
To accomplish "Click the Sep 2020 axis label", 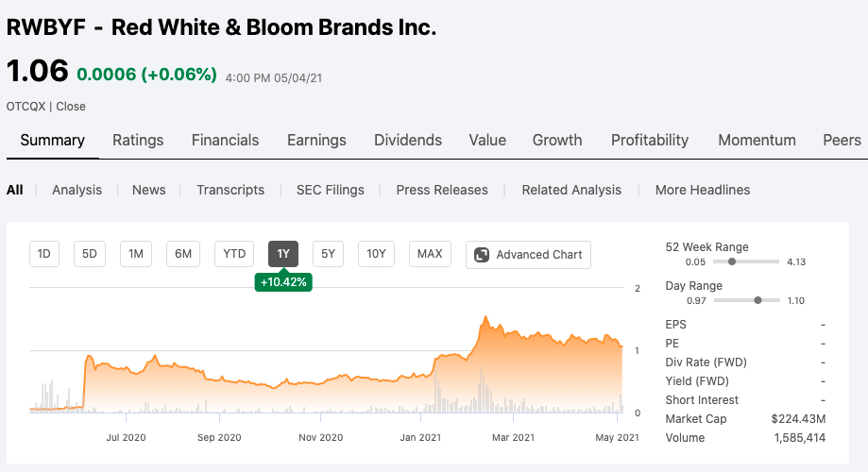I will tap(219, 438).
